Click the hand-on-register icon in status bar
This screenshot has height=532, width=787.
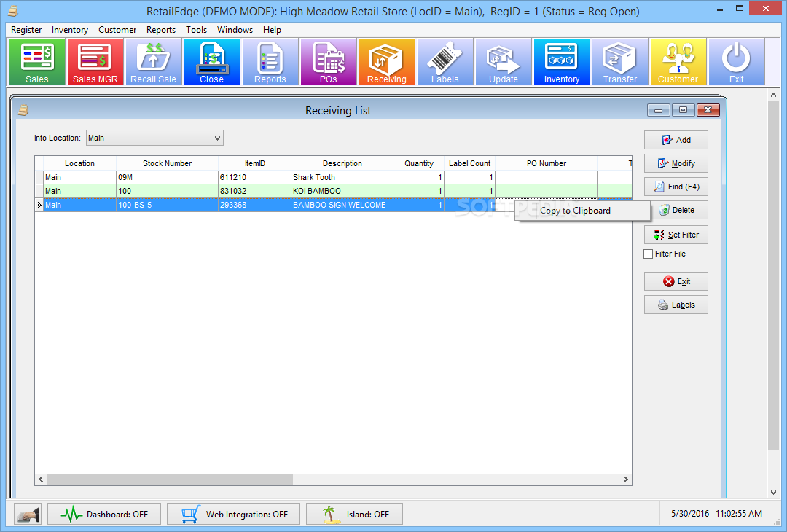[x=28, y=514]
